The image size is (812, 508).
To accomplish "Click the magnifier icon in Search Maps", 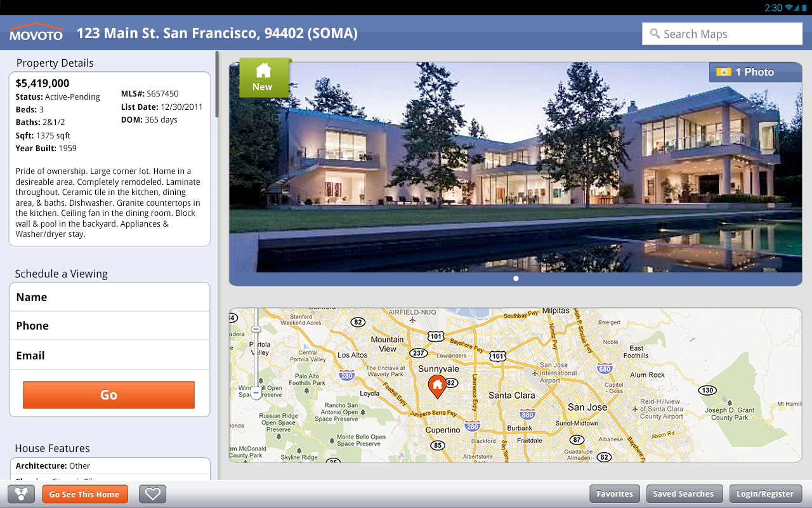I will [654, 34].
